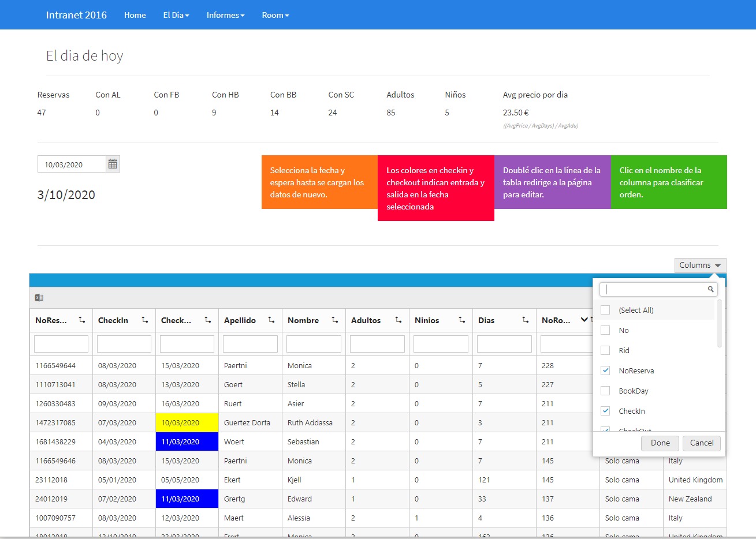The width and height of the screenshot is (756, 539).
Task: Click the calendar icon beside date field
Action: (x=113, y=164)
